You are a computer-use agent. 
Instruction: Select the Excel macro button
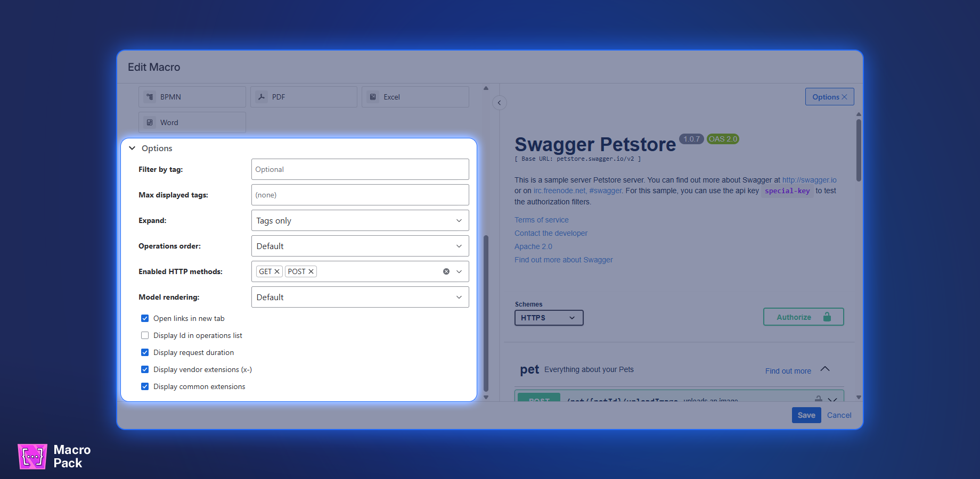tap(415, 97)
